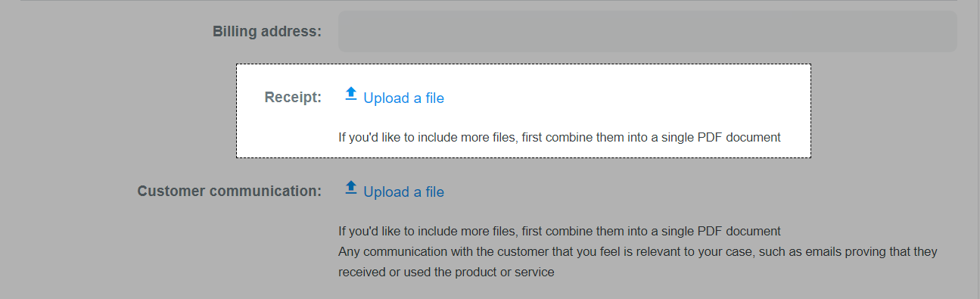Viewport: 980px width, 299px height.
Task: Click the dimmed area right of Customer communication's upload link
Action: coord(681,192)
